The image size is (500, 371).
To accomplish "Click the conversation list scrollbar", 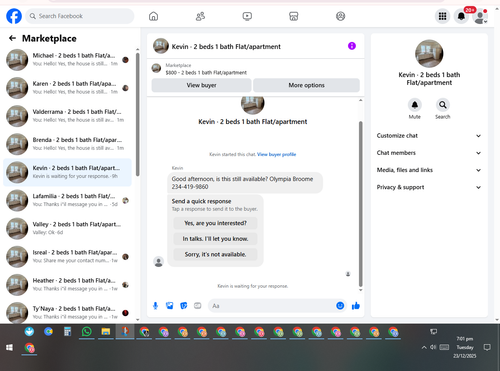I will pyautogui.click(x=138, y=114).
